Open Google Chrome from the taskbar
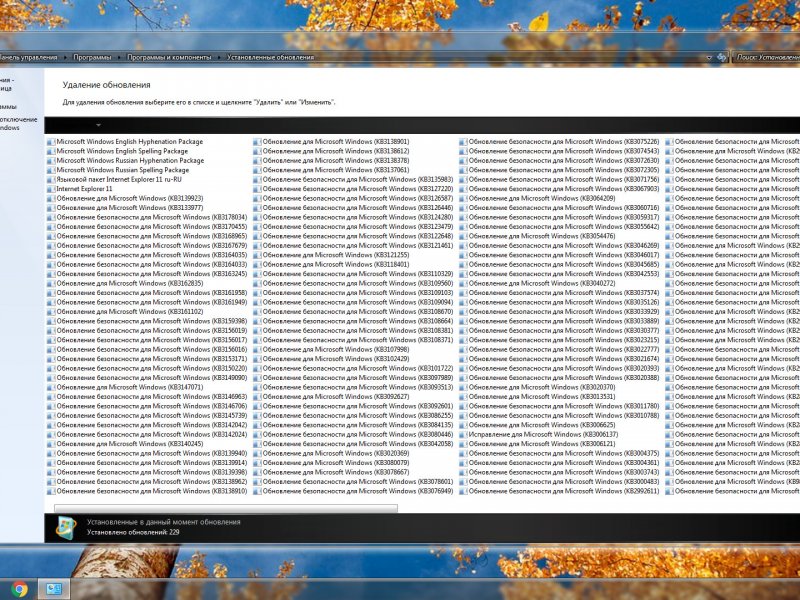This screenshot has height=600, width=800. coord(19,589)
